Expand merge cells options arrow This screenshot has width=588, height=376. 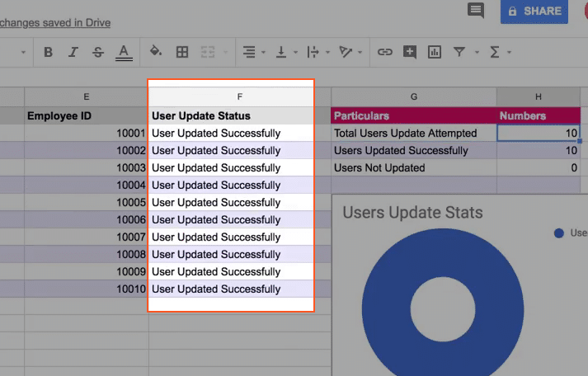click(225, 52)
